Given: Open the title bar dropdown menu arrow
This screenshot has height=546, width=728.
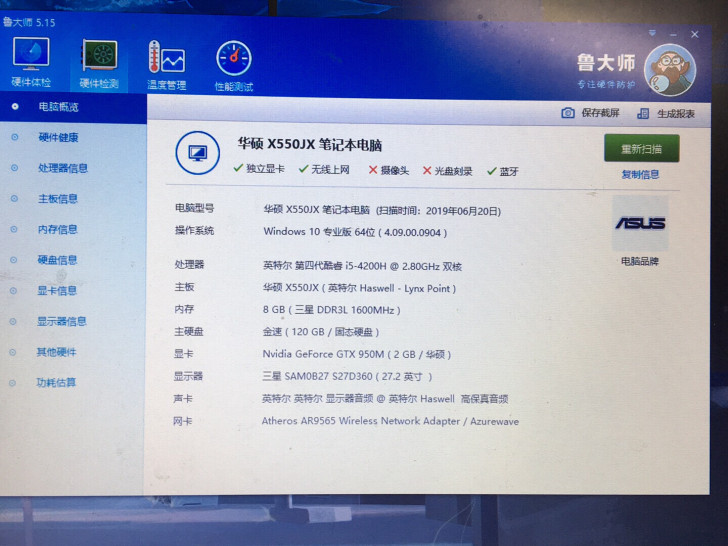Looking at the screenshot, I should tap(652, 33).
